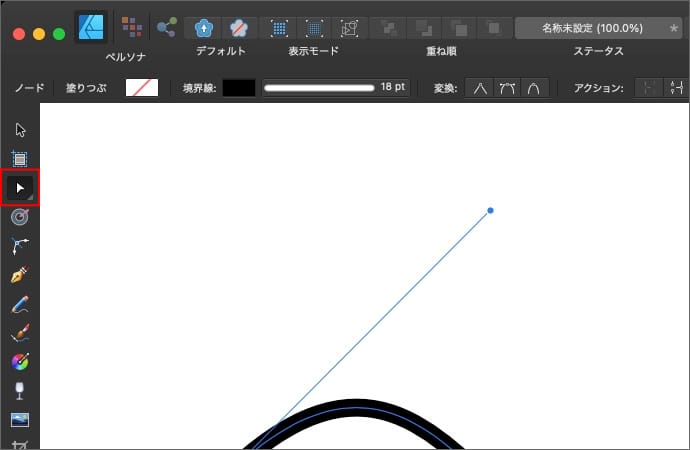The width and height of the screenshot is (690, 450).
Task: Activate the highlighted Node tool
Action: [x=21, y=187]
